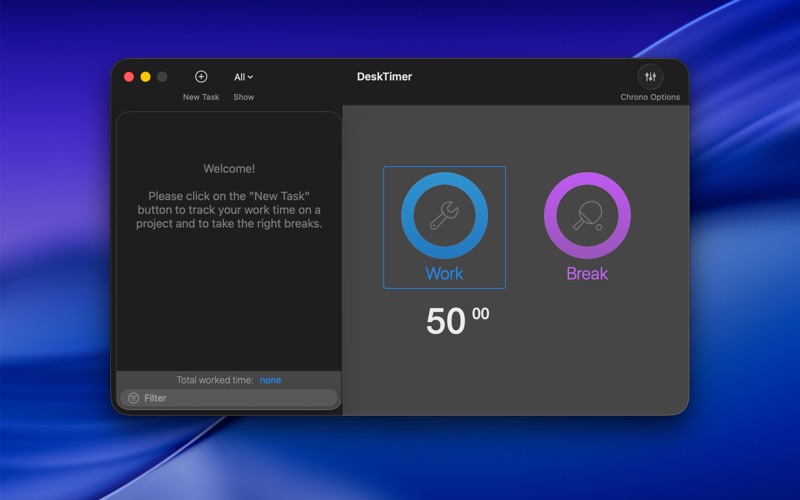The image size is (800, 500).
Task: Start the purple Break timer ring
Action: [x=587, y=215]
